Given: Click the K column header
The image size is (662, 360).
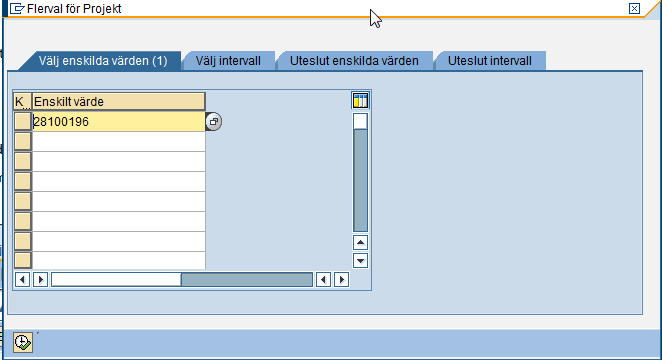Looking at the screenshot, I should (x=22, y=102).
